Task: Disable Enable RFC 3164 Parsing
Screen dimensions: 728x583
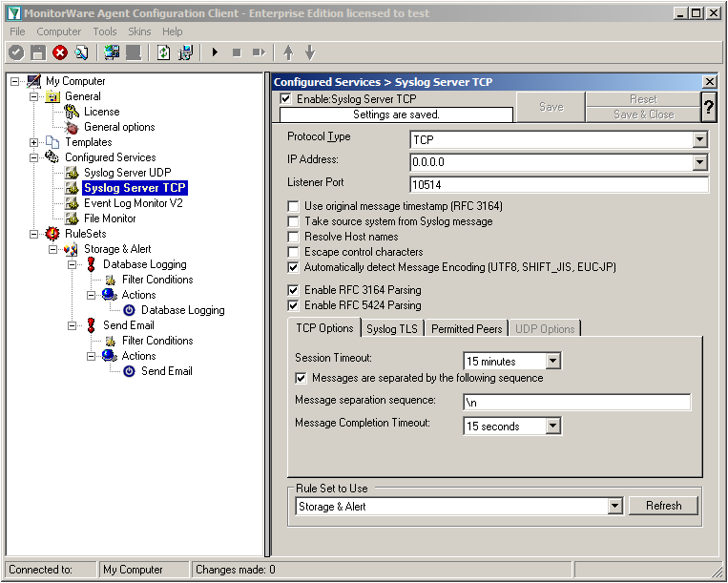Action: pyautogui.click(x=293, y=290)
